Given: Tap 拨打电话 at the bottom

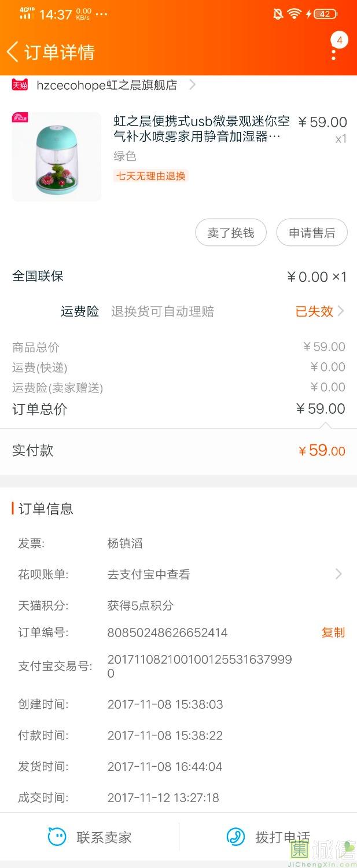Looking at the screenshot, I should click(x=282, y=837).
